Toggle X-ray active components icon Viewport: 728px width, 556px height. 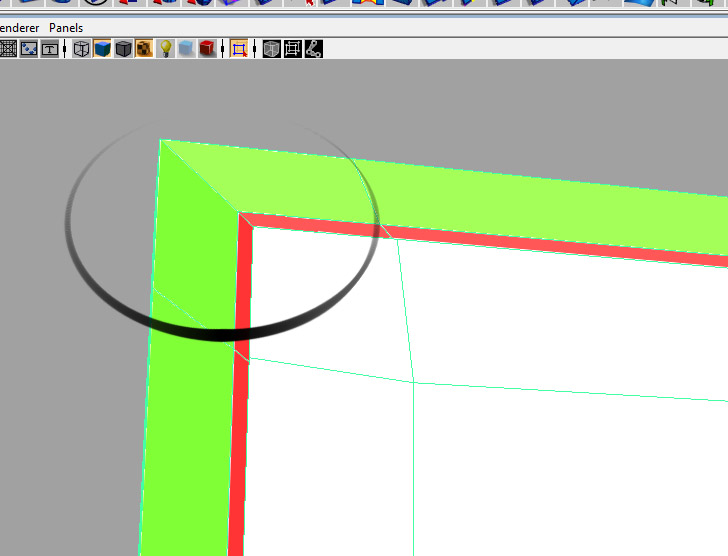click(293, 49)
